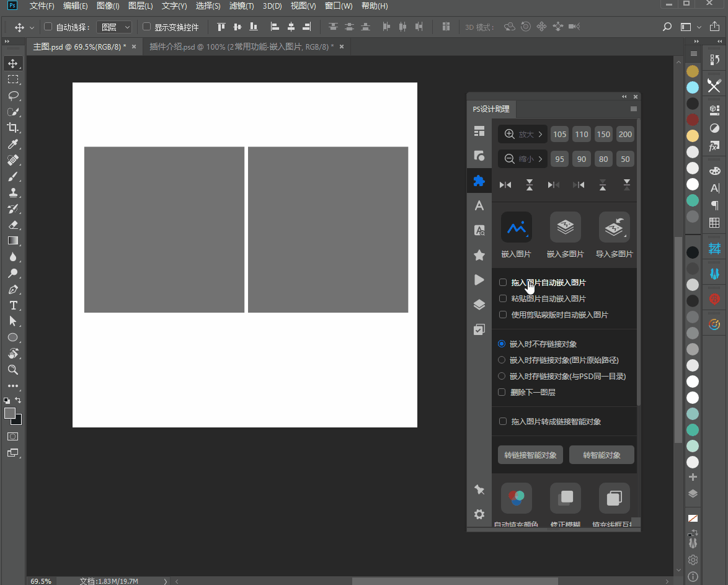
Task: Switch to 插件介绍.psd document tab
Action: [241, 47]
